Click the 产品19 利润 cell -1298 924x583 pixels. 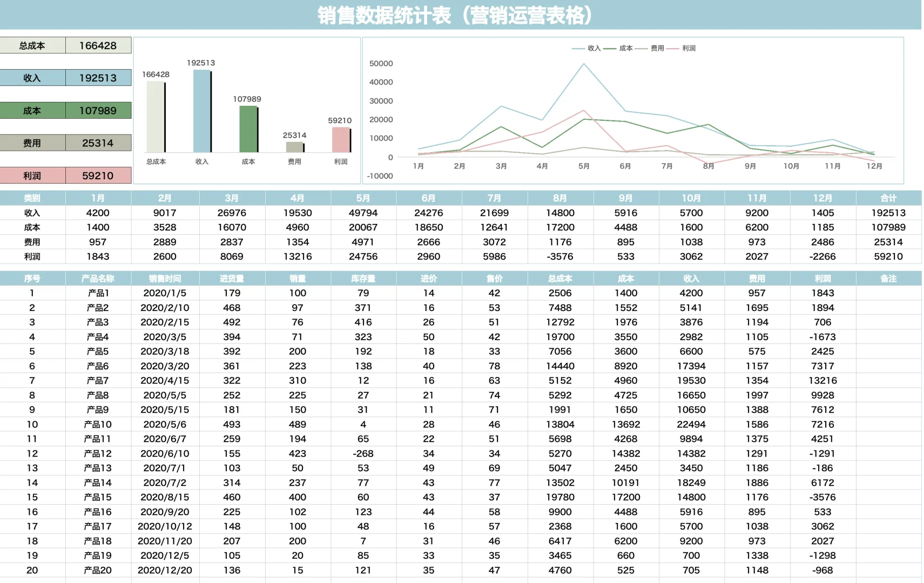(x=822, y=555)
